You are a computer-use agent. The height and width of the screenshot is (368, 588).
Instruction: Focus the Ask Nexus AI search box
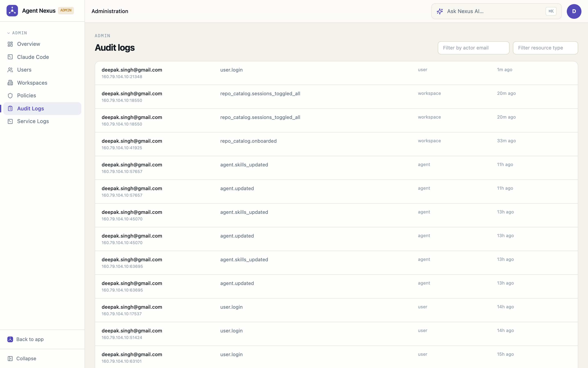pos(496,11)
